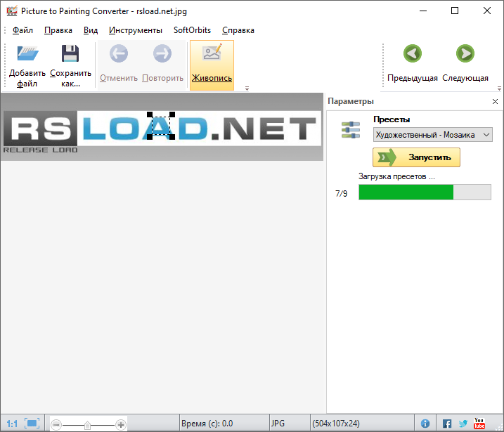Viewport: 504px width, 432px height.
Task: Click the Время (с): 0.0 status text
Action: 207,424
